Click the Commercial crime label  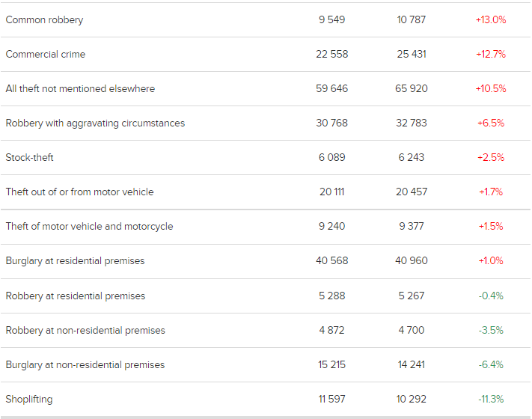[x=46, y=55]
